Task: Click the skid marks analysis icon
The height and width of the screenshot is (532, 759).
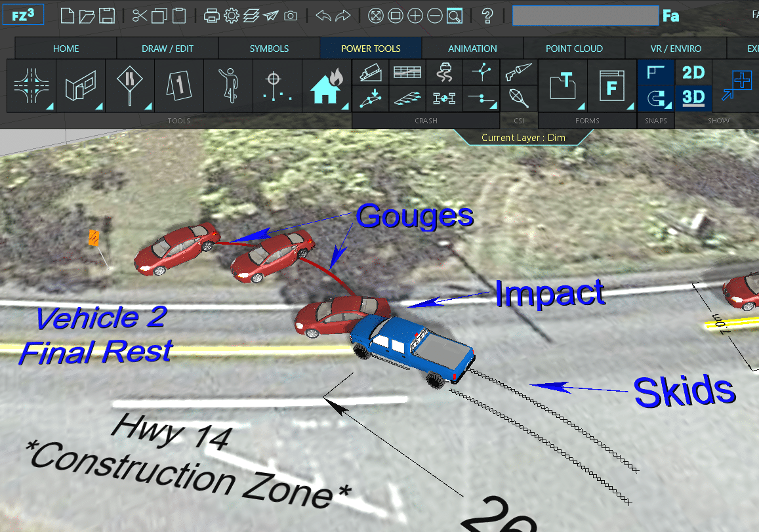Action: tap(444, 72)
